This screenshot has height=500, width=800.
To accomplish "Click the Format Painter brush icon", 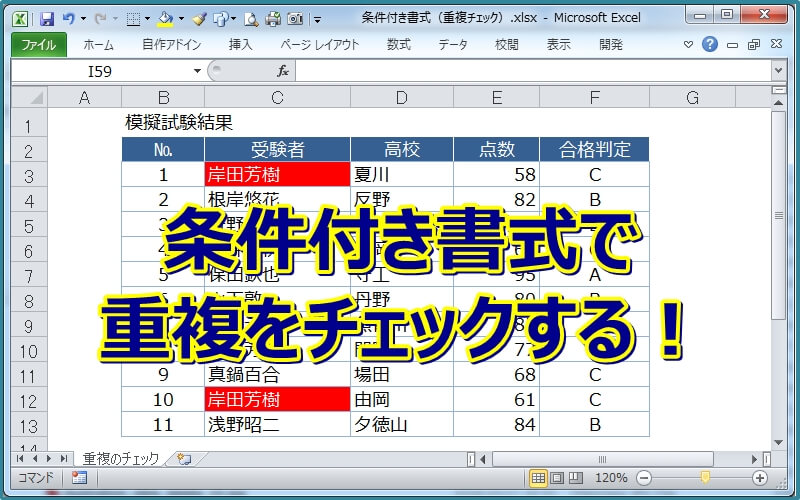I will 199,19.
